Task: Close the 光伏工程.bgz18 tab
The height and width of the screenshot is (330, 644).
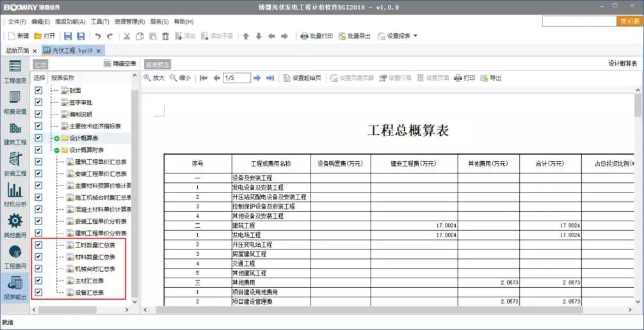Action: [x=99, y=51]
